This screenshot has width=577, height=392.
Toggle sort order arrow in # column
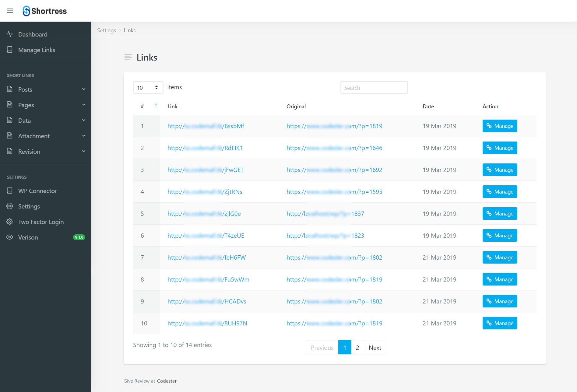click(156, 106)
